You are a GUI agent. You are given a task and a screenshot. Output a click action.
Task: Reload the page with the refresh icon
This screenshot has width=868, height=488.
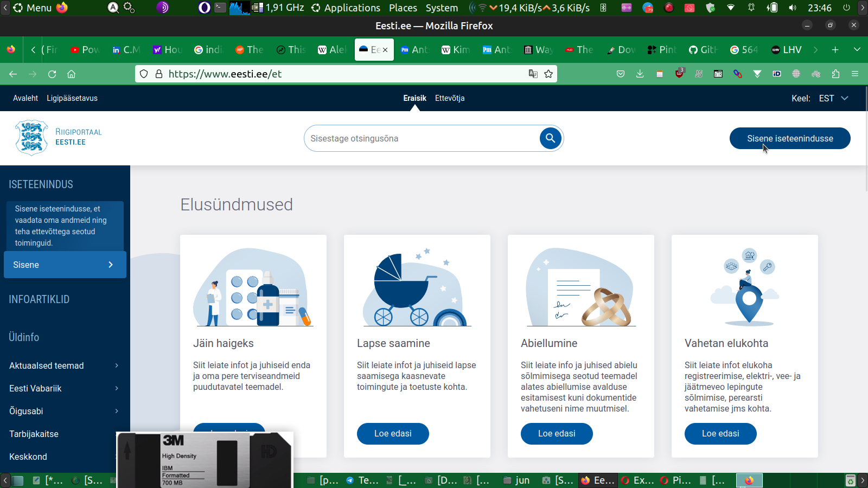[x=52, y=74]
